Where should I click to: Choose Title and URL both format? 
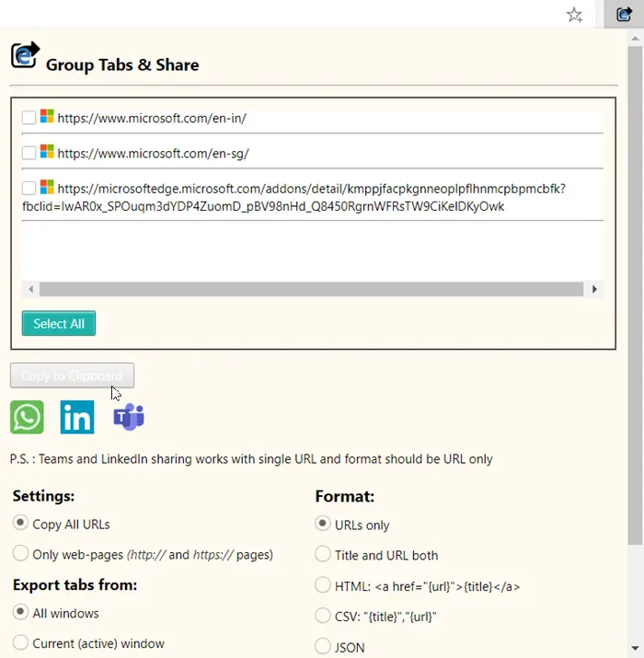click(x=323, y=554)
